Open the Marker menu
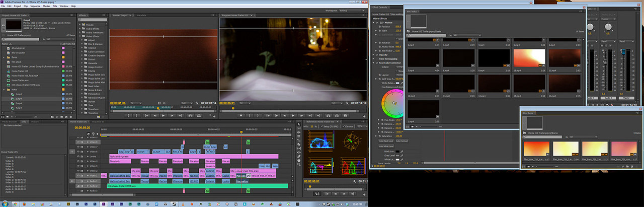This screenshot has width=644, height=207. 46,6
